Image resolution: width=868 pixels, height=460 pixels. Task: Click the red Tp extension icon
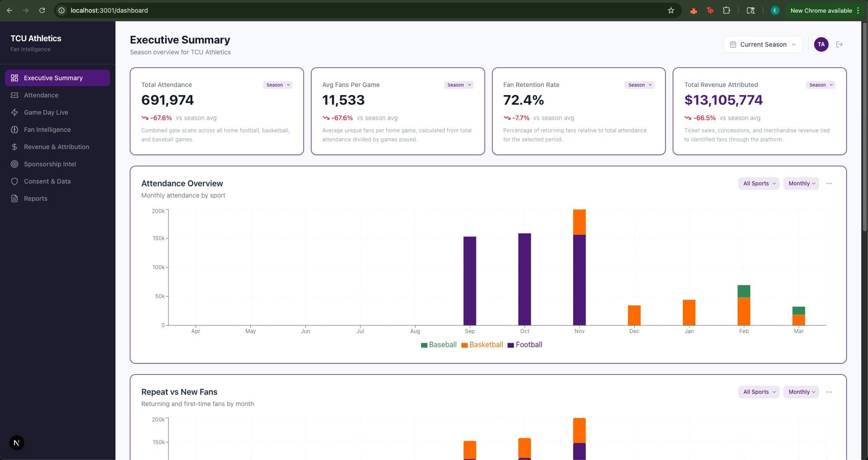(710, 10)
